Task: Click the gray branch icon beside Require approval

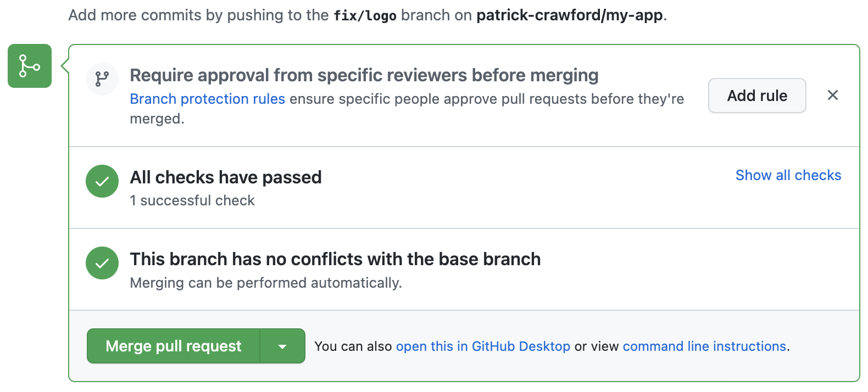Action: click(102, 79)
